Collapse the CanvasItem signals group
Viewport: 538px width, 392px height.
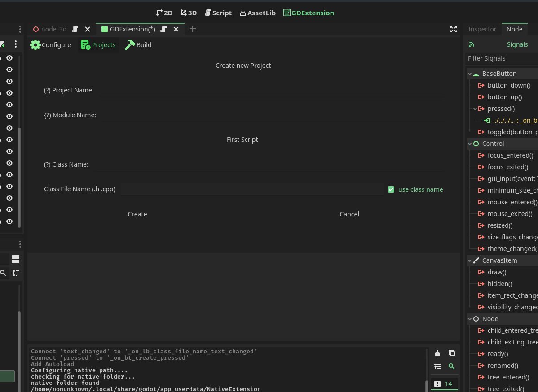(470, 260)
